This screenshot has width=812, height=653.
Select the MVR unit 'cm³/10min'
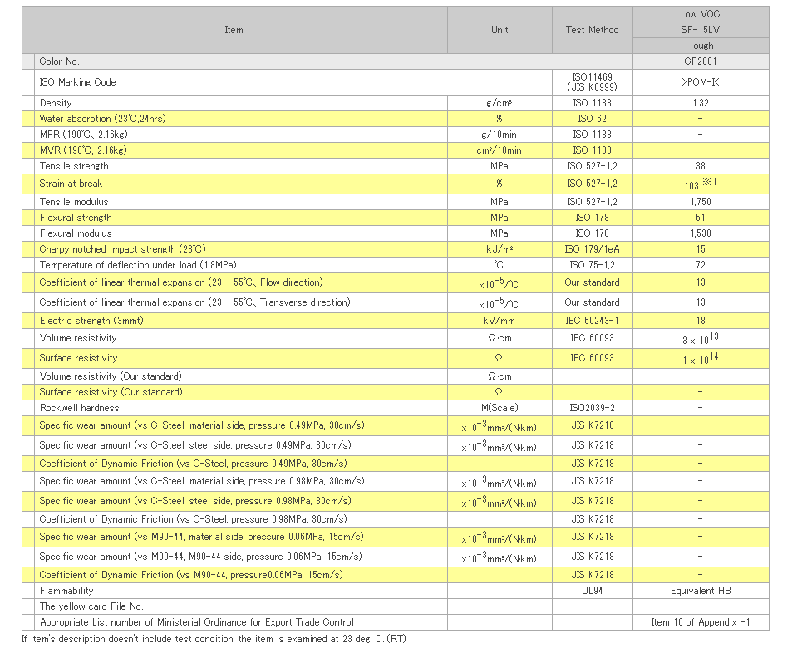(x=500, y=150)
